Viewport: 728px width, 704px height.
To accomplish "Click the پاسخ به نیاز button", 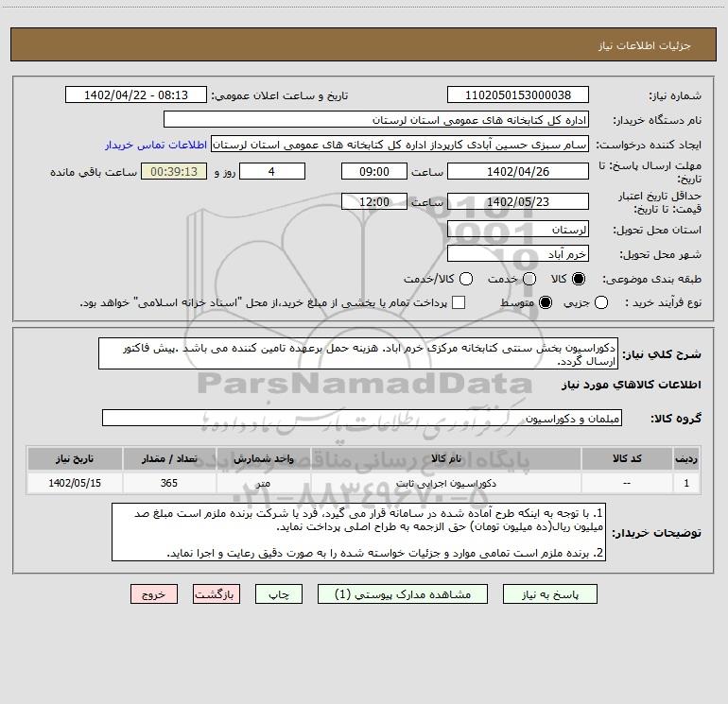I will 550,594.
